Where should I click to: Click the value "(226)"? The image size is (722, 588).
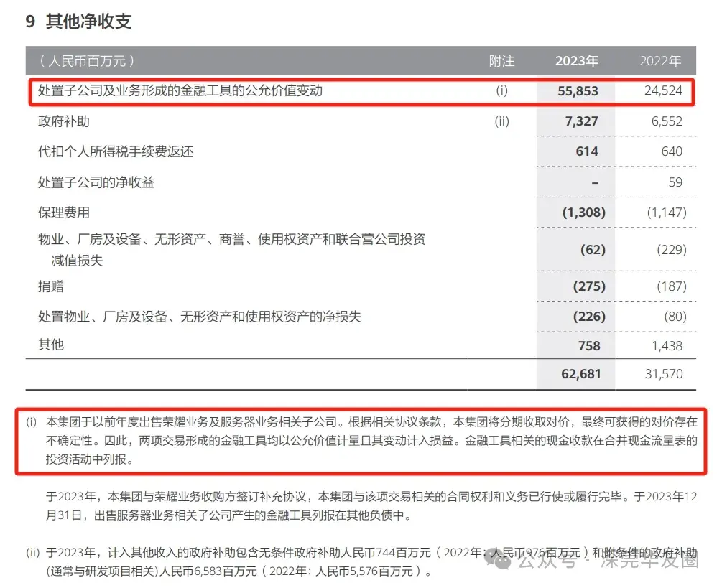pos(589,317)
